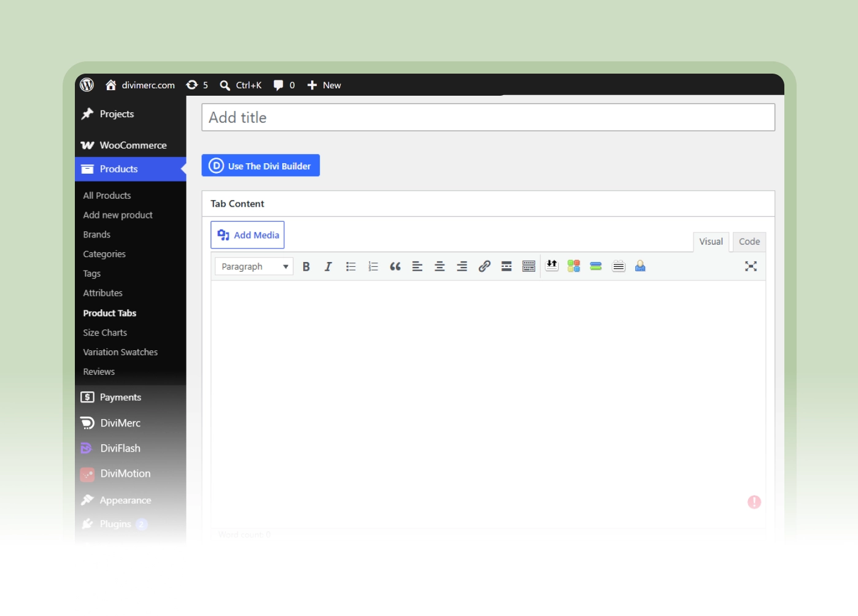Open Add new product page
Image resolution: width=858 pixels, height=616 pixels.
coord(118,215)
